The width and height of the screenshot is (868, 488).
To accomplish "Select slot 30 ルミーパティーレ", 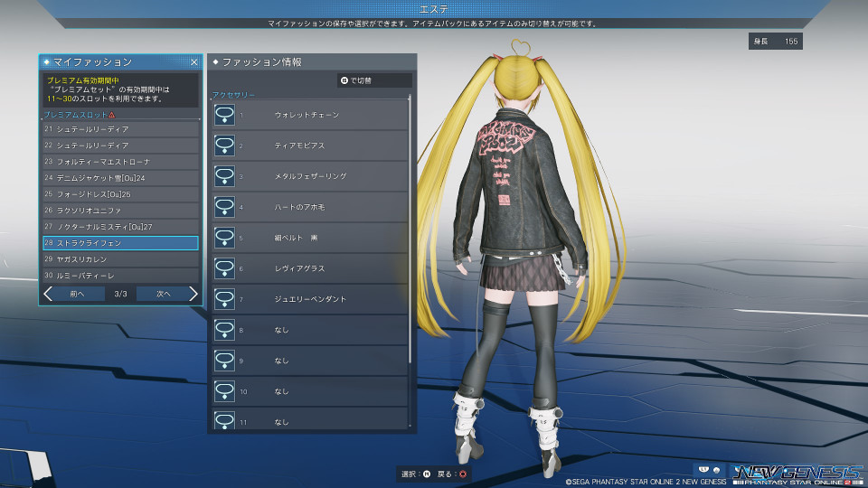I will (120, 276).
